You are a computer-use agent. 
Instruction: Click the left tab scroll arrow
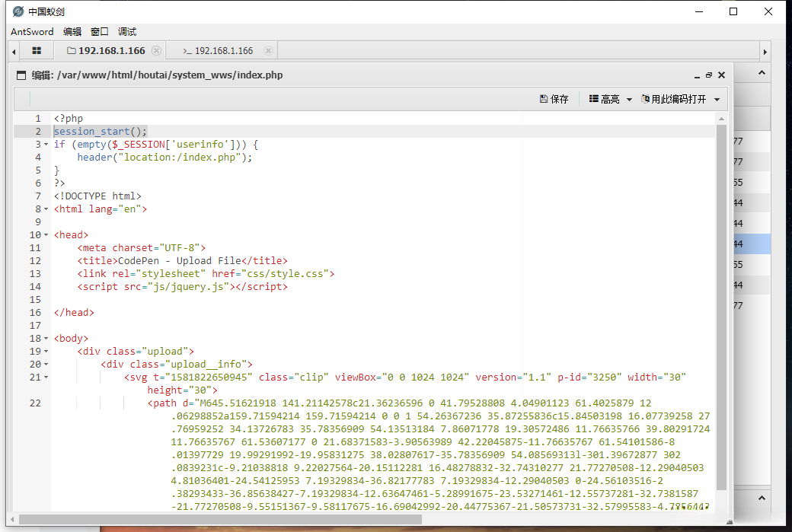(x=14, y=52)
